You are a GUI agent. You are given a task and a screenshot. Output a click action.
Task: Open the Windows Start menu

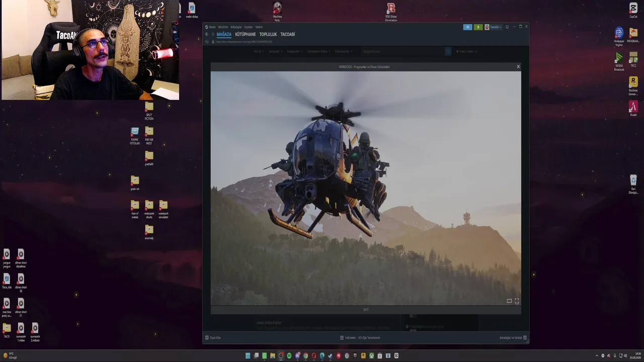coord(248,356)
